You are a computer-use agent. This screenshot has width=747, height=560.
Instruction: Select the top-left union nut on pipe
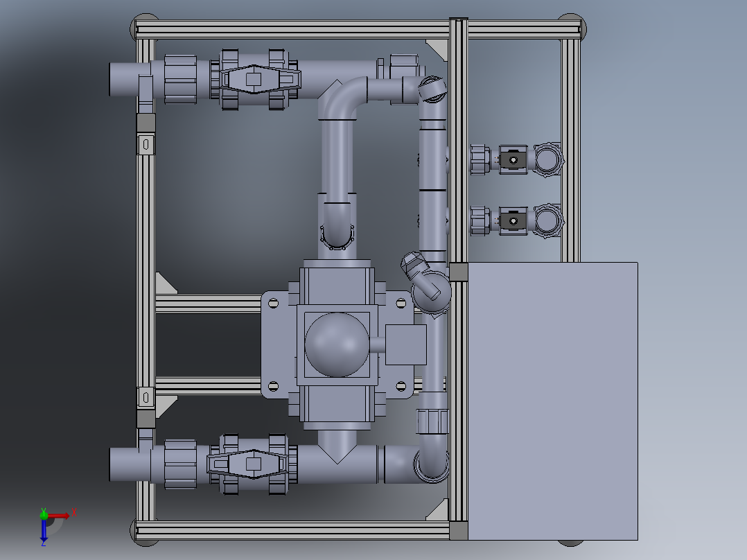point(181,79)
